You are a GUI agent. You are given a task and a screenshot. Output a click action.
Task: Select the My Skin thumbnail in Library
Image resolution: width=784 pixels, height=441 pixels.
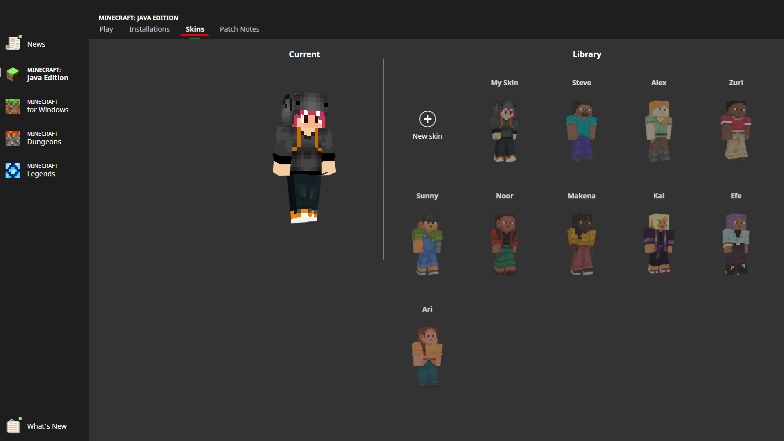click(504, 130)
